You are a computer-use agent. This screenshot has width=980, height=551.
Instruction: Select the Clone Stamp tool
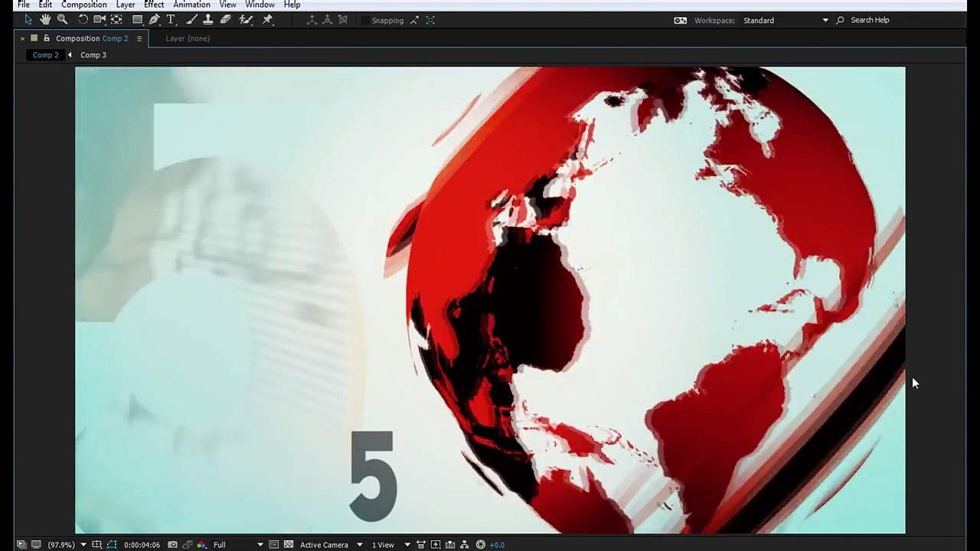(207, 20)
